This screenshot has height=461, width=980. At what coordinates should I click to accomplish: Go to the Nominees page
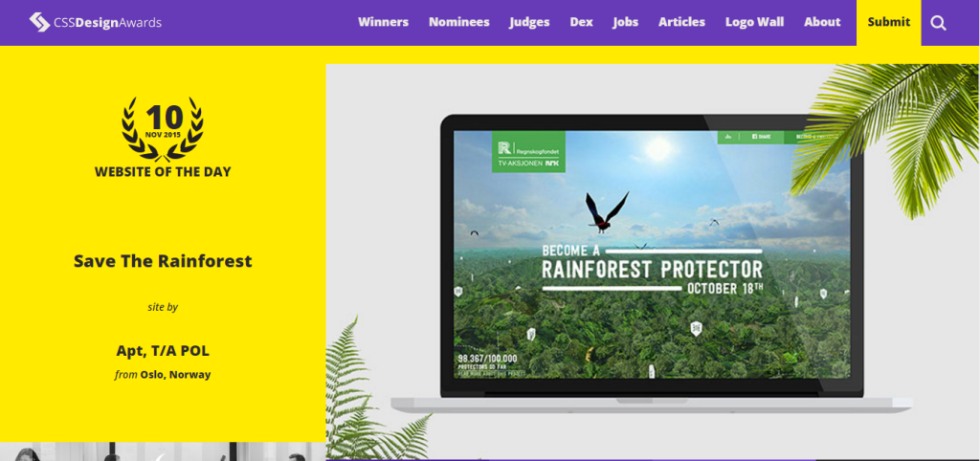coord(458,23)
